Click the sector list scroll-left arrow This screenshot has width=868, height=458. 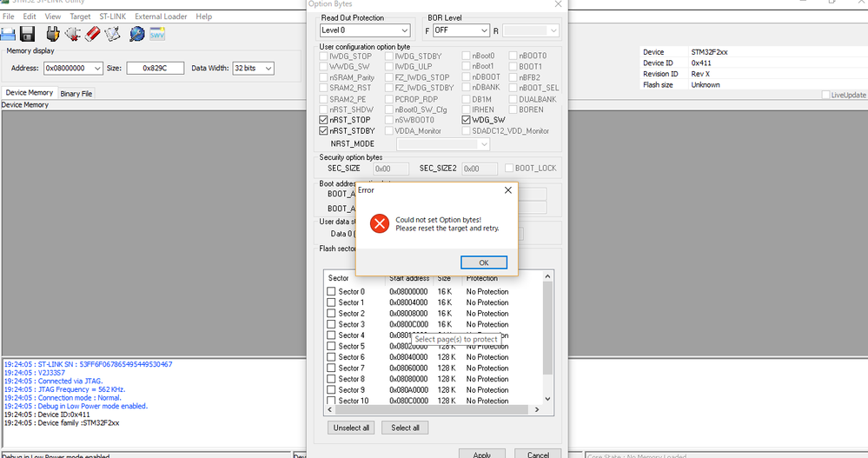point(330,410)
